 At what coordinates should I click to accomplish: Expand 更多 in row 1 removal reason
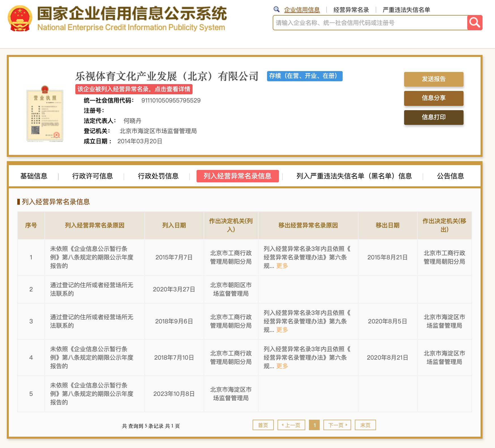tap(282, 266)
